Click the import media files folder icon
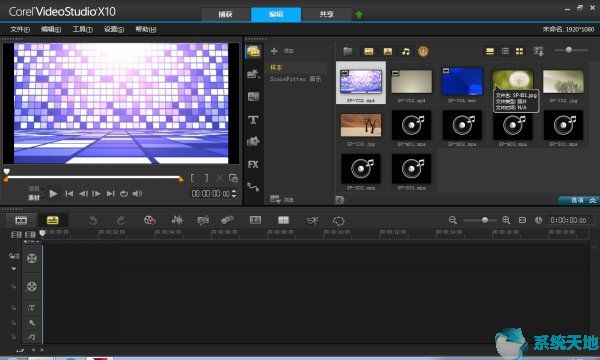The height and width of the screenshot is (360, 600). [x=348, y=51]
